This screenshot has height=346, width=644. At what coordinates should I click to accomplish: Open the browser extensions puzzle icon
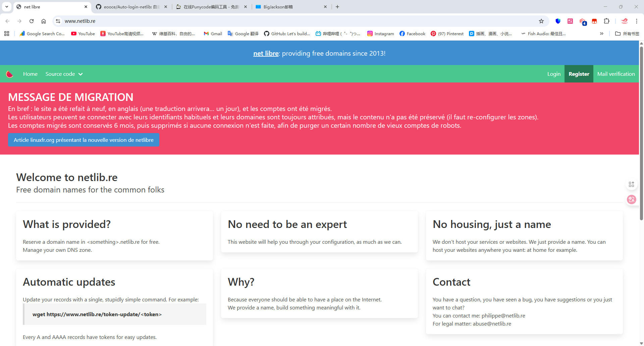(x=606, y=21)
